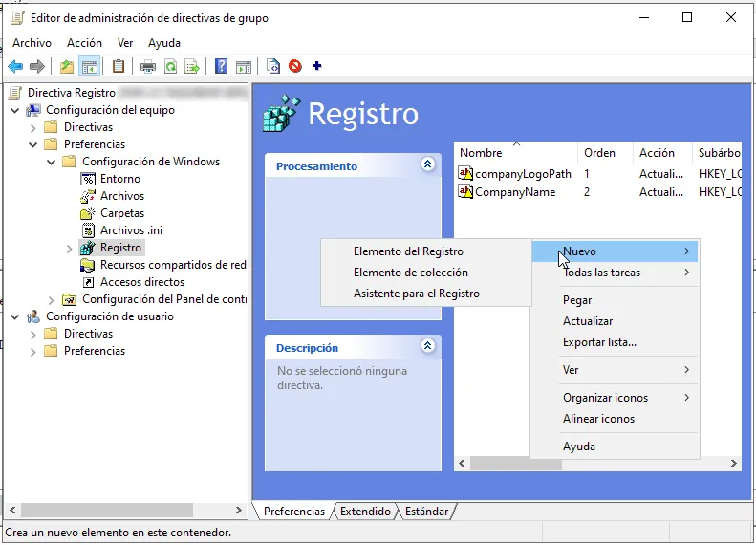This screenshot has width=756, height=545.
Task: Select the Directiva Registro root node
Action: coord(72,93)
